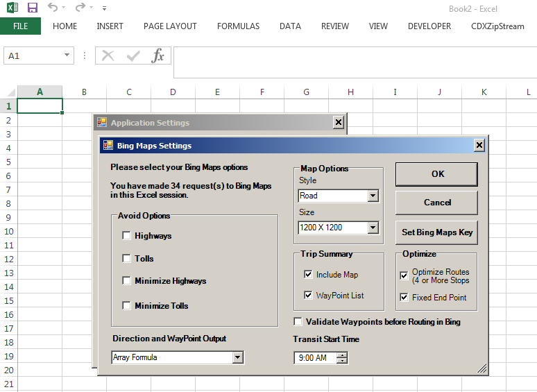Open the Undo history dropdown arrow
The height and width of the screenshot is (392, 537).
[x=63, y=7]
